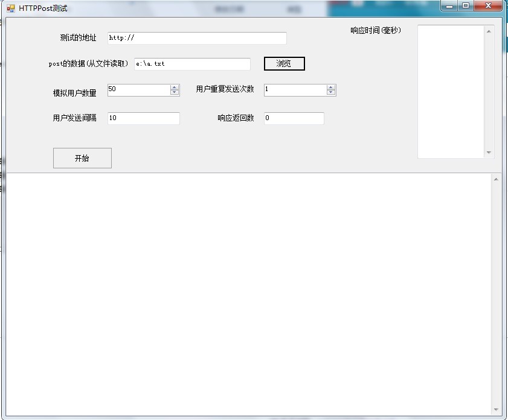This screenshot has height=420, width=508.
Task: Decrease 模拟用户数量 with down arrow
Action: coord(175,92)
